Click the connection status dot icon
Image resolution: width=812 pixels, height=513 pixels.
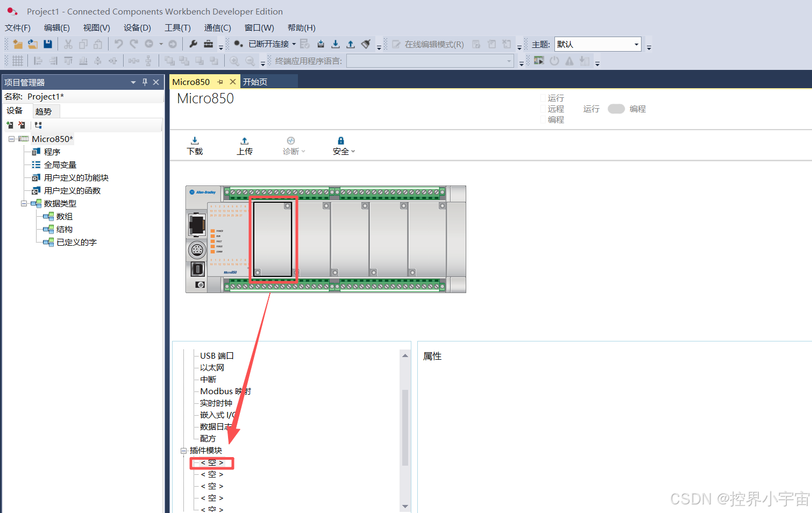click(238, 44)
